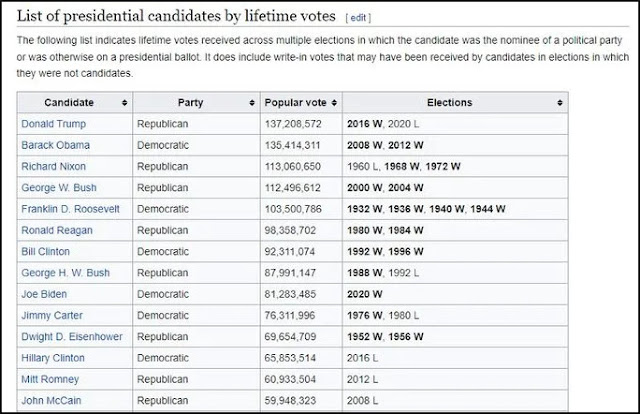Open Hillary Clinton's article link
Viewport: 640px width, 414px height.
[x=54, y=358]
